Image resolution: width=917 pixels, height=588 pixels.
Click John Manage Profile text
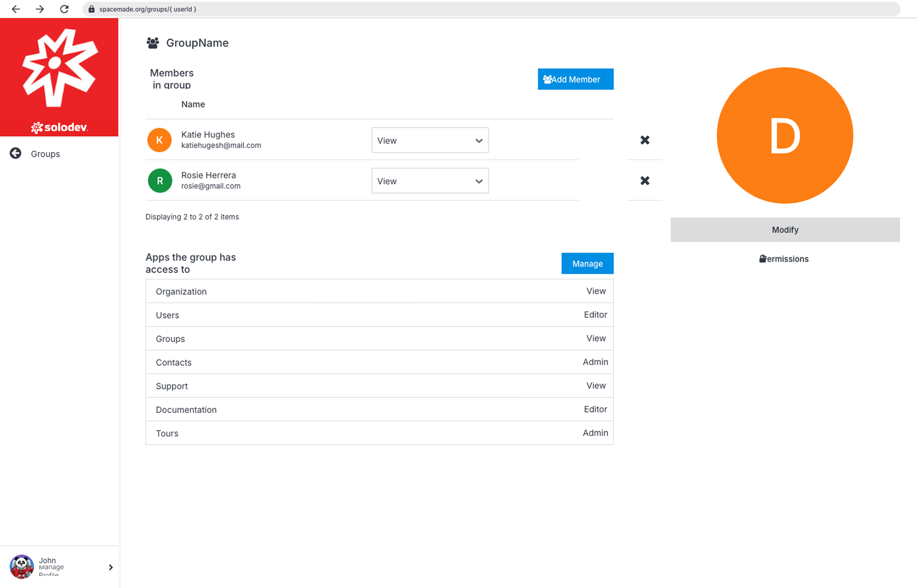[x=51, y=567]
